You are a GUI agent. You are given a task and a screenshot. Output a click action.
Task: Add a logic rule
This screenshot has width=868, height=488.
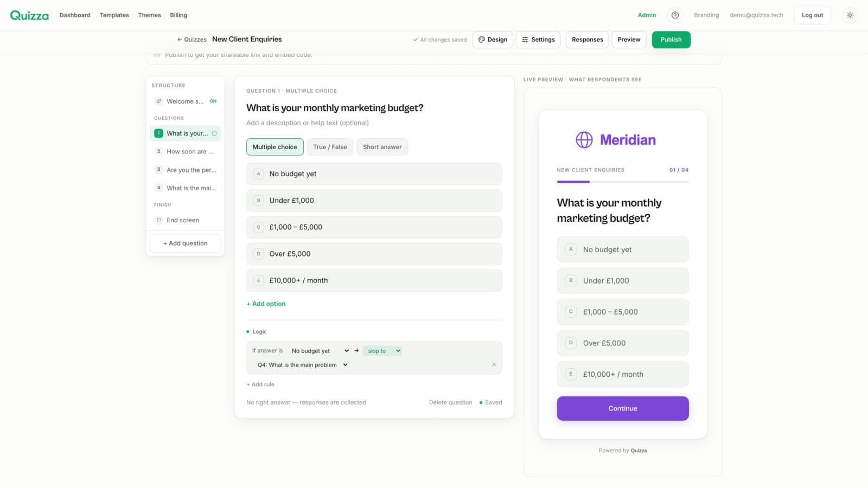click(x=260, y=384)
